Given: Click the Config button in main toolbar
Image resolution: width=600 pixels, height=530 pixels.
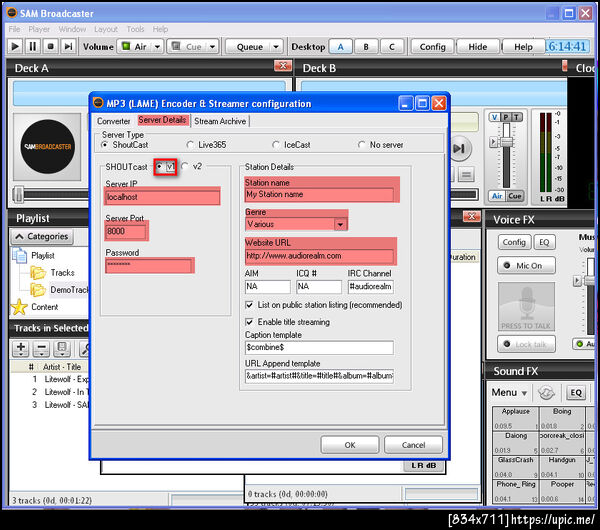Looking at the screenshot, I should (432, 47).
